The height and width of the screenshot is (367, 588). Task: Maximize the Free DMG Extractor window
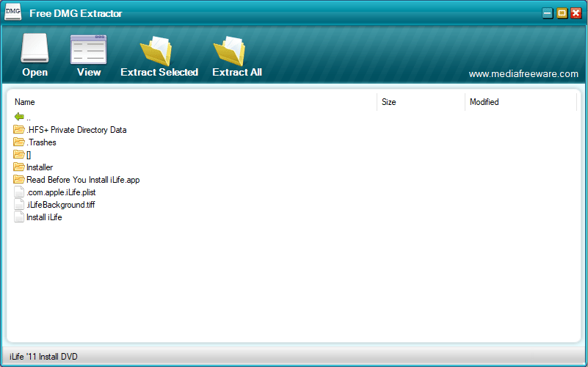click(562, 13)
